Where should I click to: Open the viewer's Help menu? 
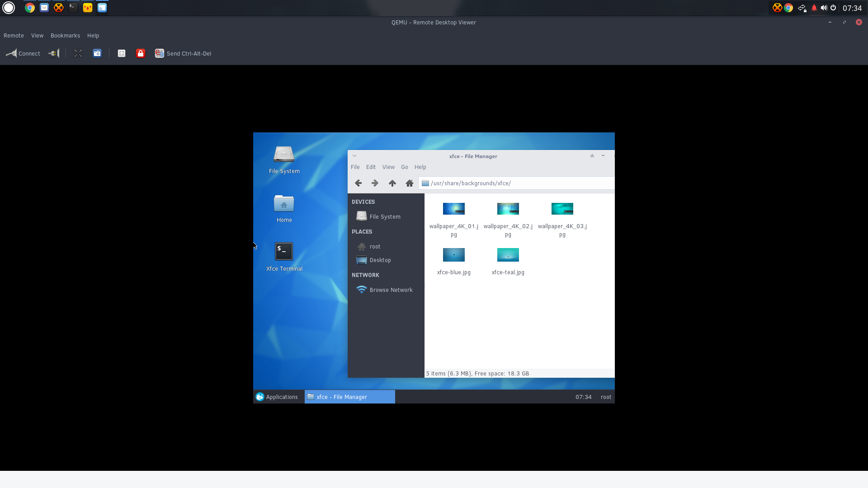[93, 36]
